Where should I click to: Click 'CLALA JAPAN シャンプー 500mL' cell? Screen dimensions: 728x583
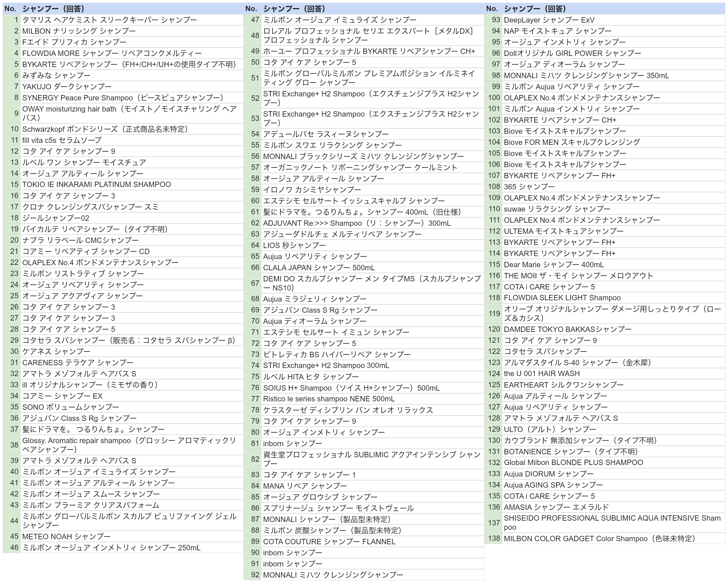372,267
